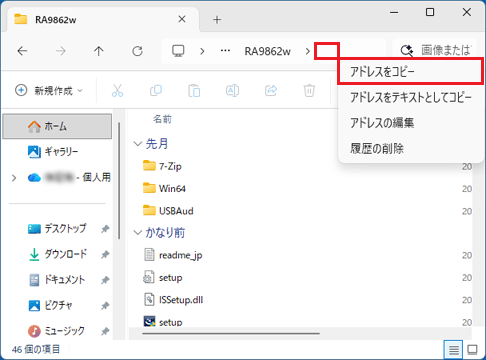The image size is (486, 360).
Task: Click the Paste clipboard icon
Action: [194, 90]
